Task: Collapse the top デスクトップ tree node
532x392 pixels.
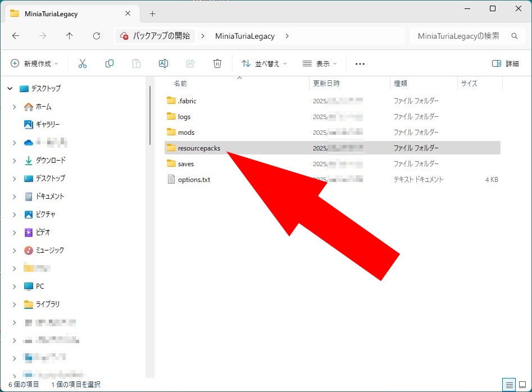Action: (x=10, y=89)
